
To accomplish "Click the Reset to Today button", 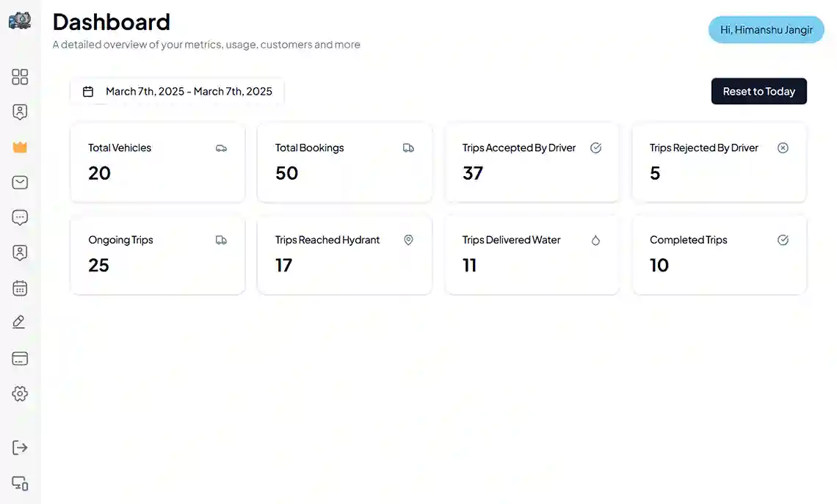I will [x=758, y=91].
